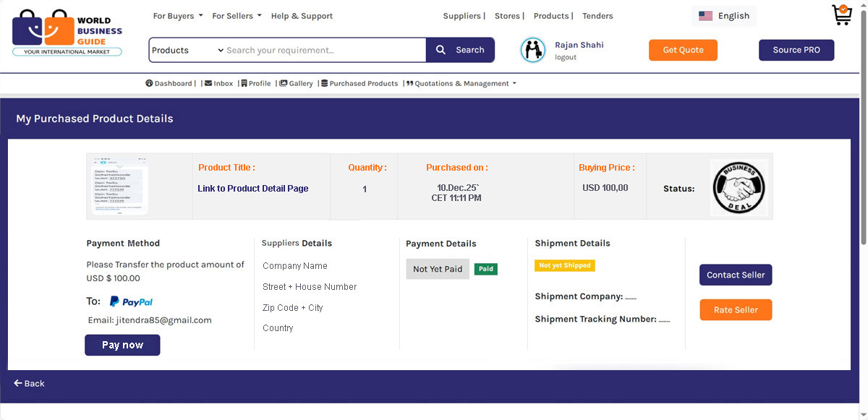The width and height of the screenshot is (868, 420).
Task: Open the Profile tab
Action: click(256, 83)
